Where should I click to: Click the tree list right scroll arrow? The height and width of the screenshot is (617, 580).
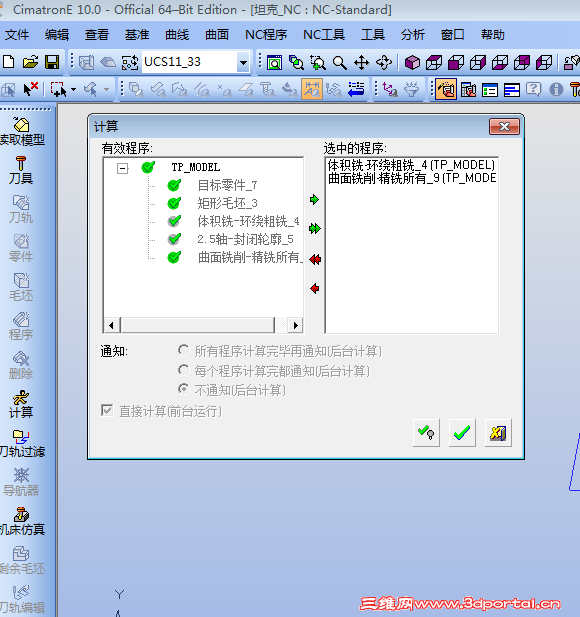[x=296, y=325]
